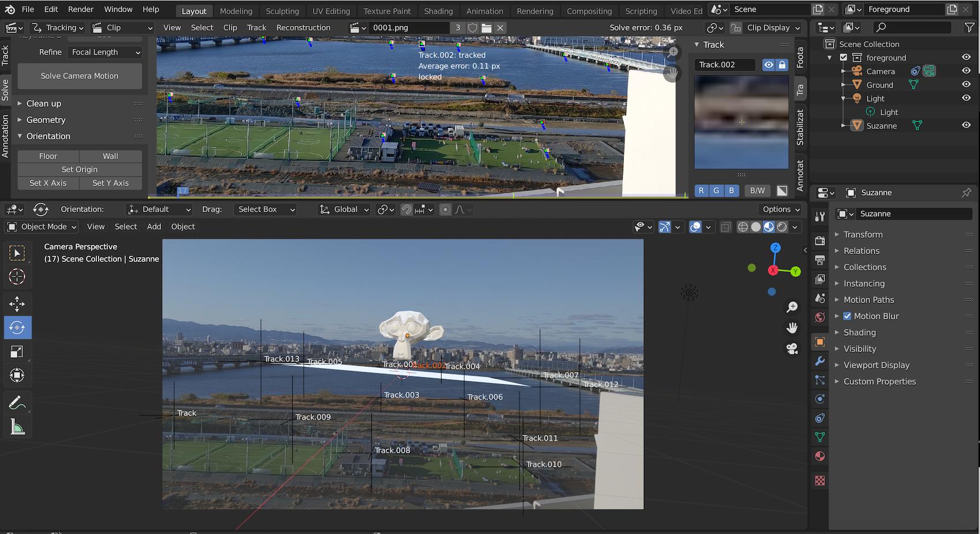Select the Annotate pencil tool
980x534 pixels.
[x=17, y=402]
